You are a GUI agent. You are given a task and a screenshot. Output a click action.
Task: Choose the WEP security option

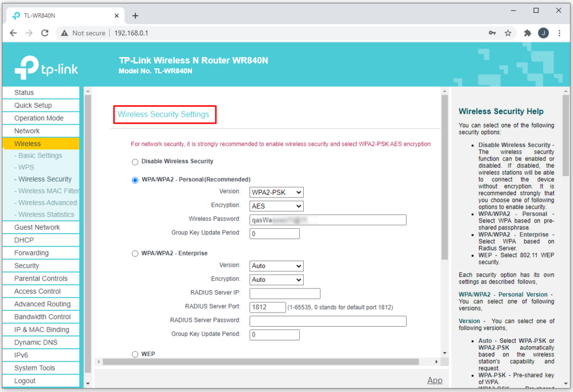tap(134, 354)
